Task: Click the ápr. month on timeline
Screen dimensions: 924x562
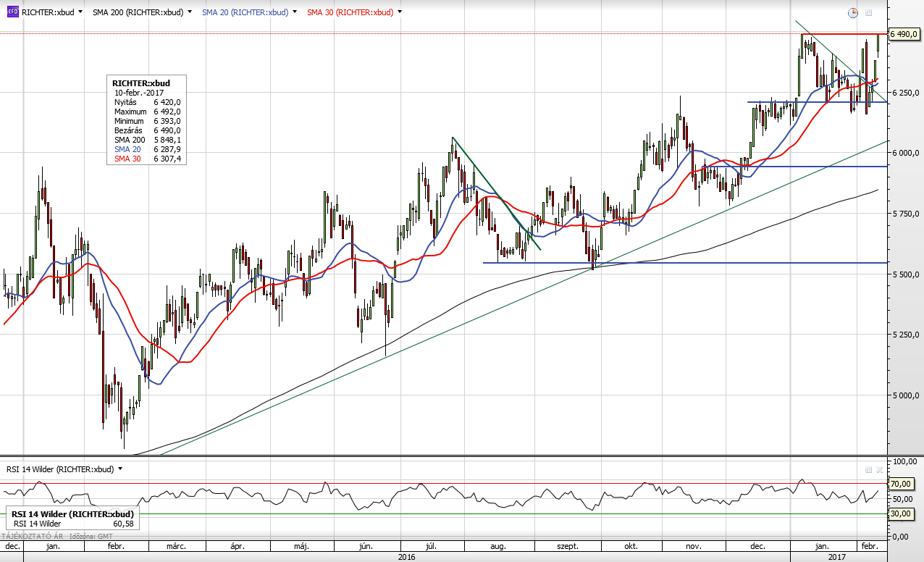Action: (238, 545)
